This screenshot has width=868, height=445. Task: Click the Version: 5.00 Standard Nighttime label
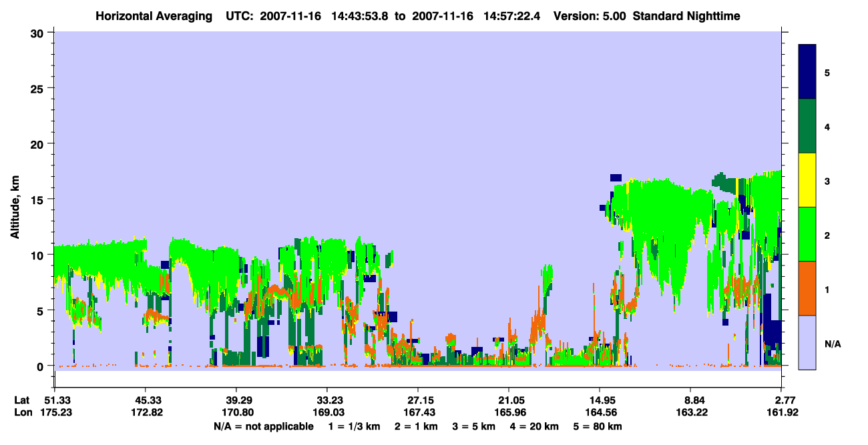pyautogui.click(x=646, y=15)
